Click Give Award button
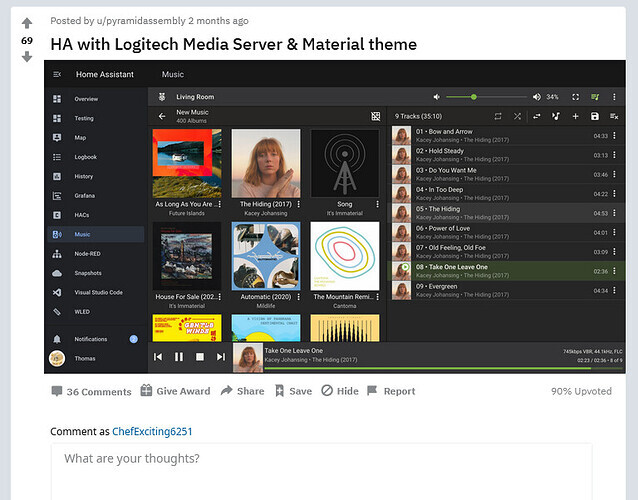 (175, 391)
